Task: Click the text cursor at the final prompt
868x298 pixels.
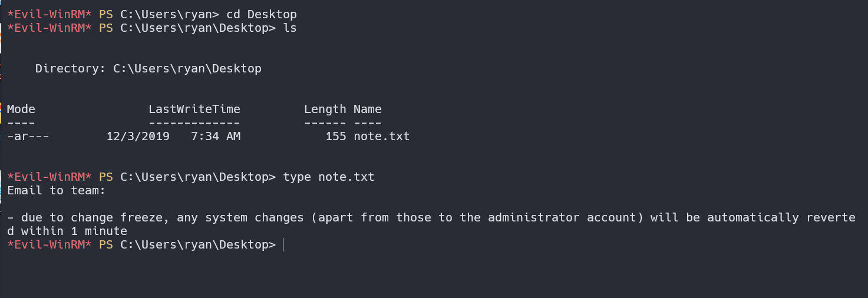Action: click(x=283, y=244)
